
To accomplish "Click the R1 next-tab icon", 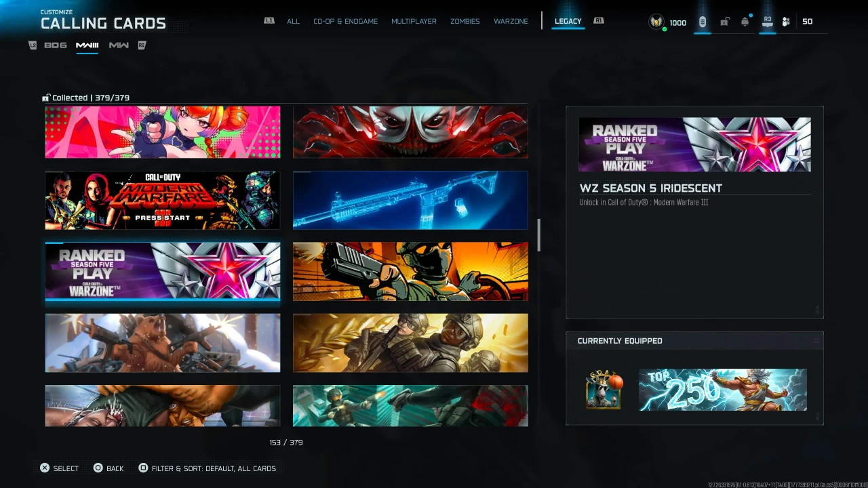I will 599,21.
